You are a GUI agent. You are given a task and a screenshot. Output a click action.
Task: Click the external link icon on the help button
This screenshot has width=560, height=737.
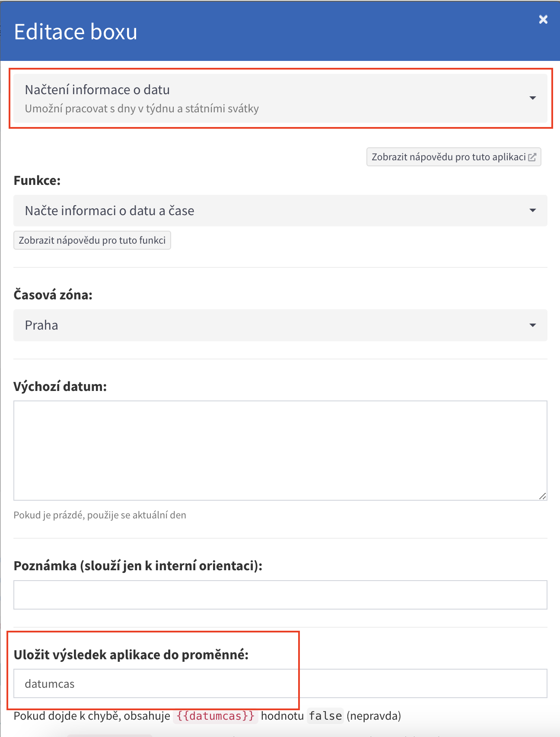[x=532, y=157]
